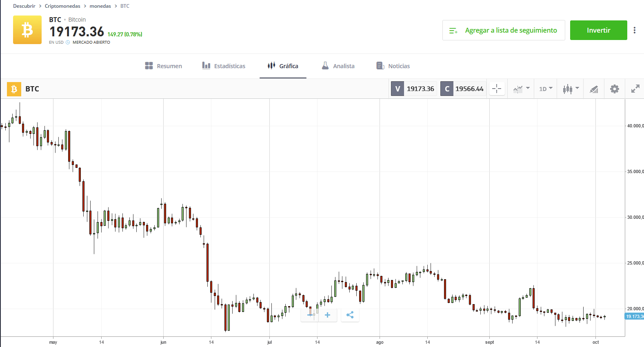Switch to the Resumen tab
644x347 pixels.
(x=164, y=66)
